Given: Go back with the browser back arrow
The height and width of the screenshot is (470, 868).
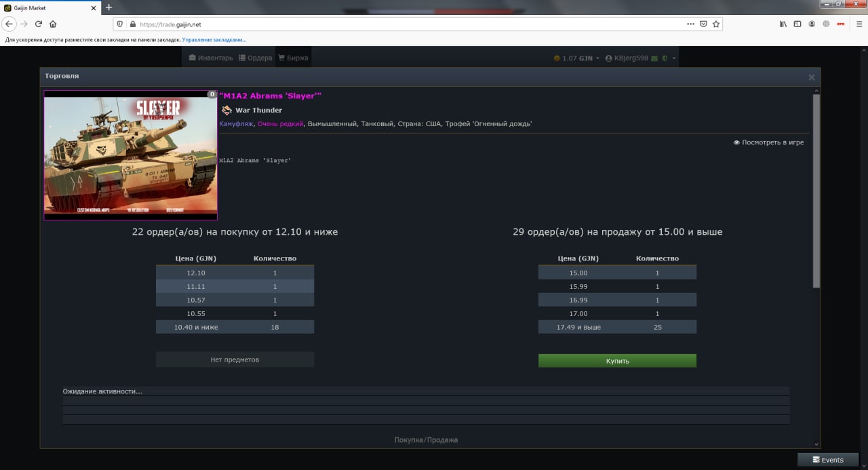Looking at the screenshot, I should pos(9,24).
